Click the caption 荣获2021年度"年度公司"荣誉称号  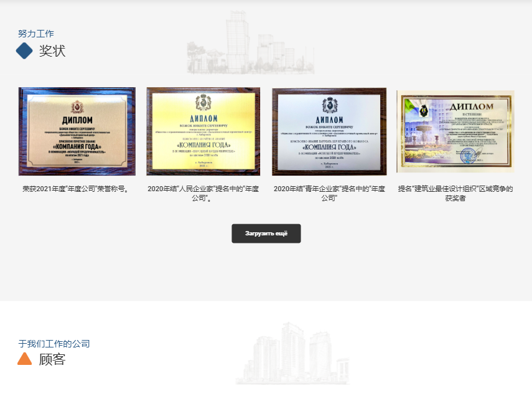pyautogui.click(x=76, y=189)
